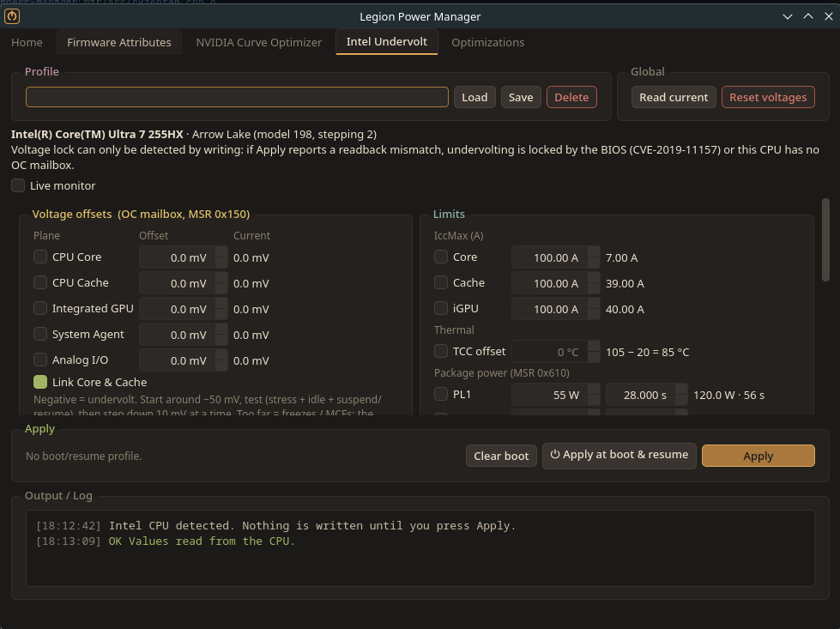Viewport: 840px width, 629px height.
Task: Click the IccMax Core amperage spinbox
Action: pyautogui.click(x=555, y=257)
